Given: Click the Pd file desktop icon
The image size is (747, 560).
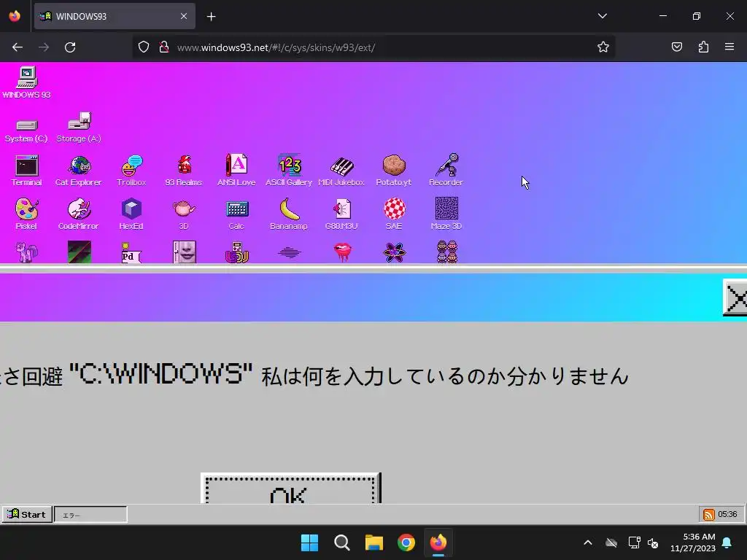Looking at the screenshot, I should coord(131,252).
